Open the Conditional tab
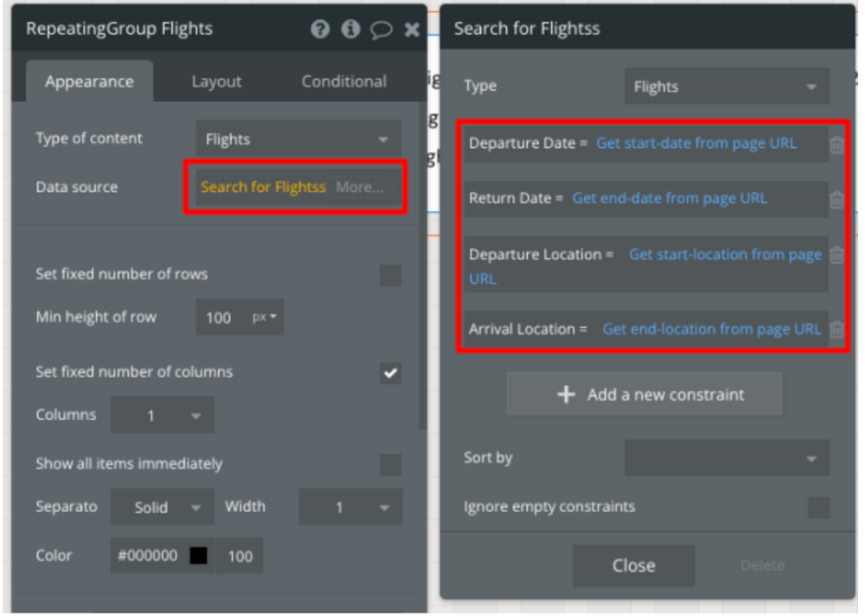 tap(343, 81)
